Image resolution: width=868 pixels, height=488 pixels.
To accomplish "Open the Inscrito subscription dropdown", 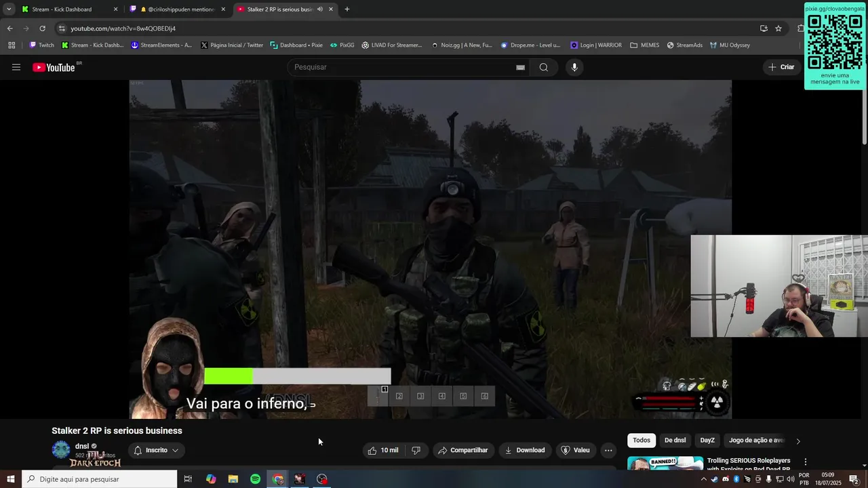I will [x=157, y=450].
